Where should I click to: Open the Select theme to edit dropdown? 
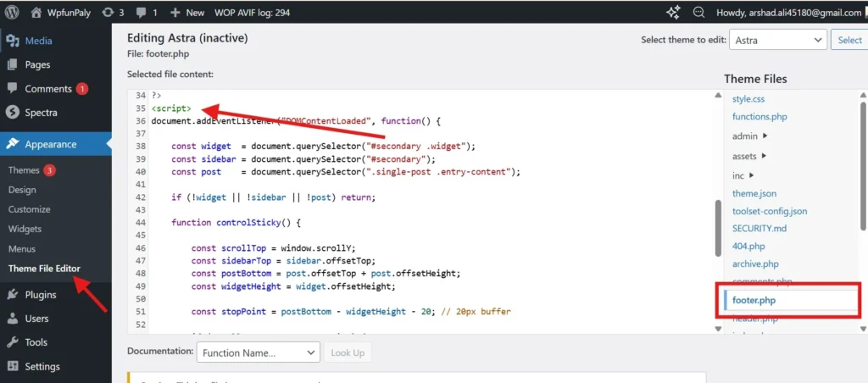coord(778,40)
